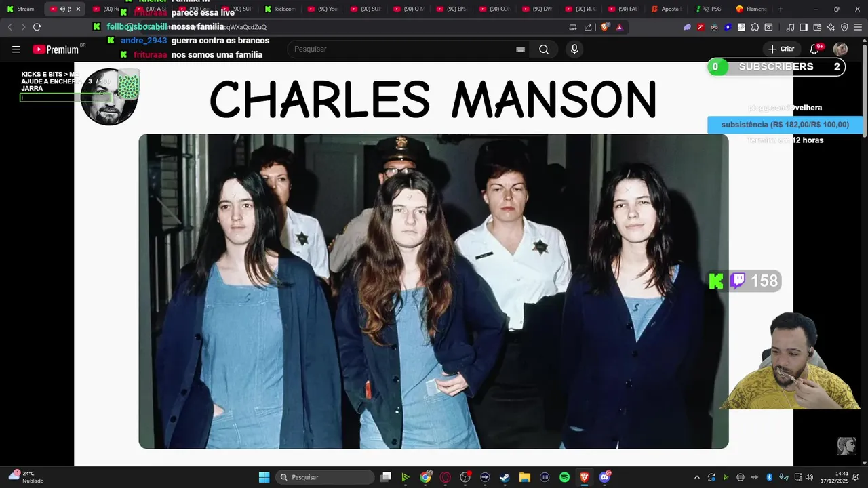Switch to the Stream Kick tab

click(x=22, y=9)
